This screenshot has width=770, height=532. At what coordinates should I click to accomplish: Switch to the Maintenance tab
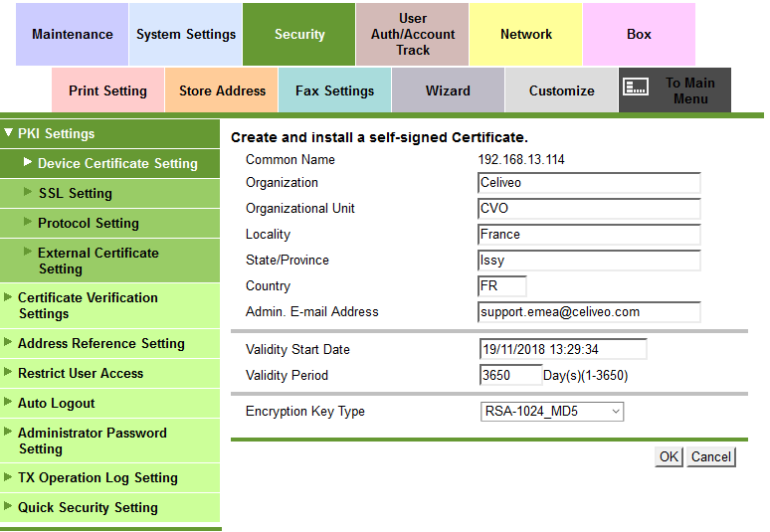tap(73, 34)
